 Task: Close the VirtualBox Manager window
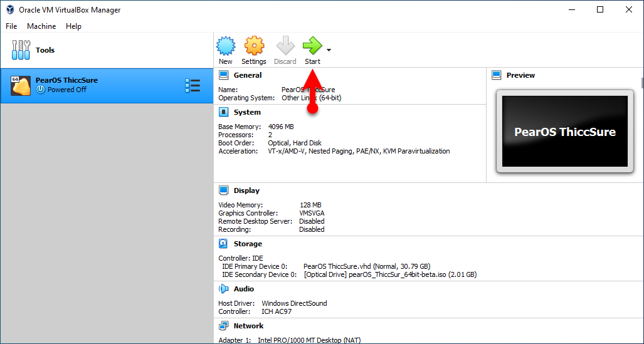[x=629, y=9]
